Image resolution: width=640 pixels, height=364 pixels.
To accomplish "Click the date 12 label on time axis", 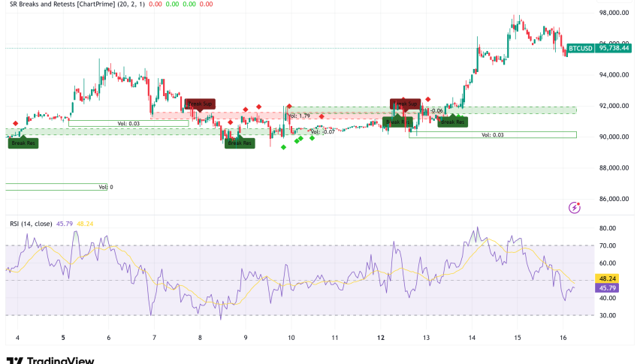I will (x=381, y=338).
